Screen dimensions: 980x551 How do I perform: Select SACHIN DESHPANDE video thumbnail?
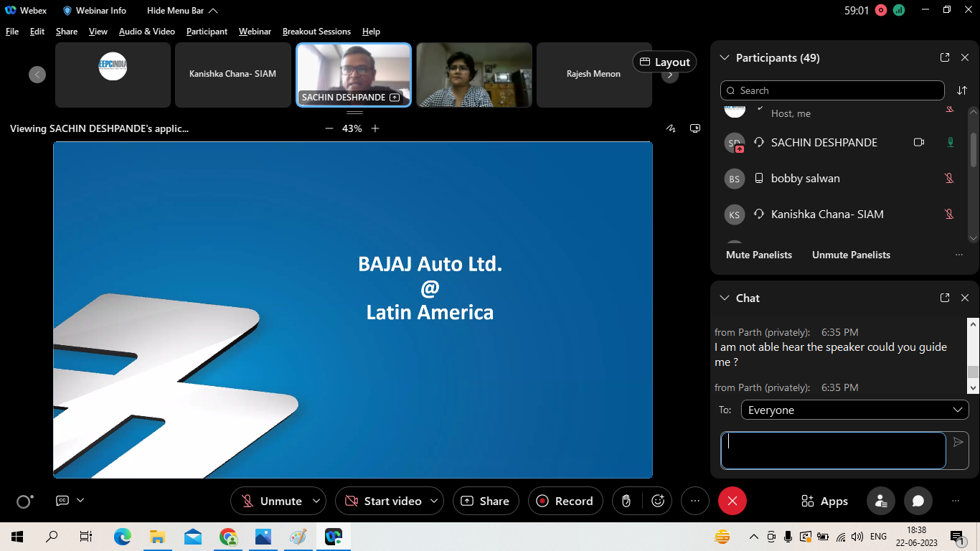(x=354, y=75)
